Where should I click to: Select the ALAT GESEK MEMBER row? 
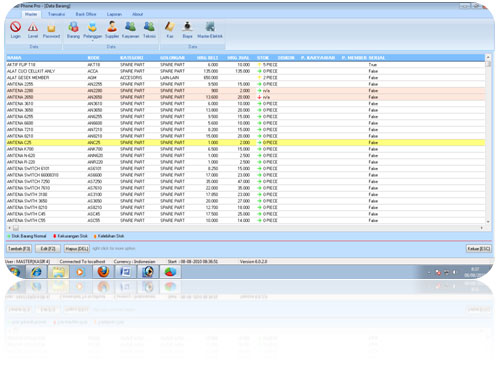(x=246, y=78)
